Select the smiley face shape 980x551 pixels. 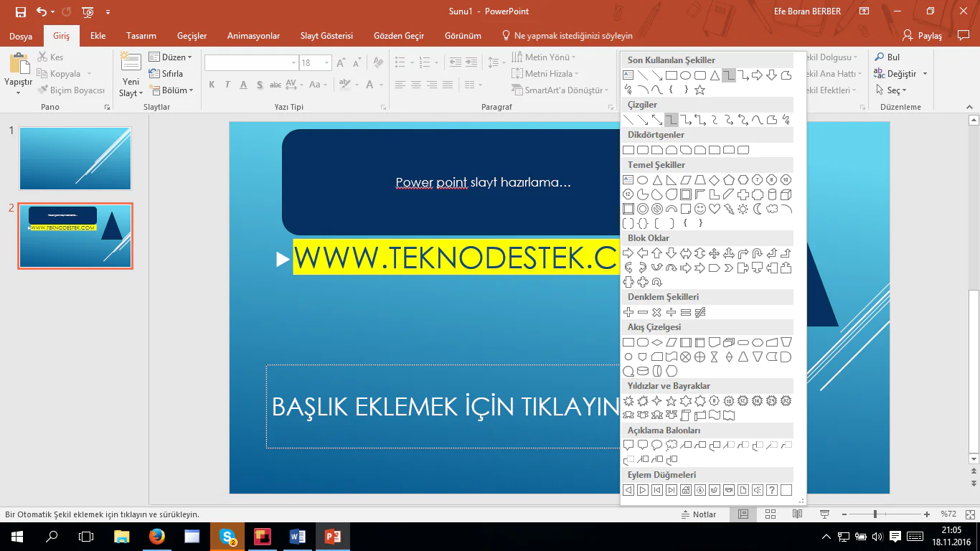click(x=699, y=209)
